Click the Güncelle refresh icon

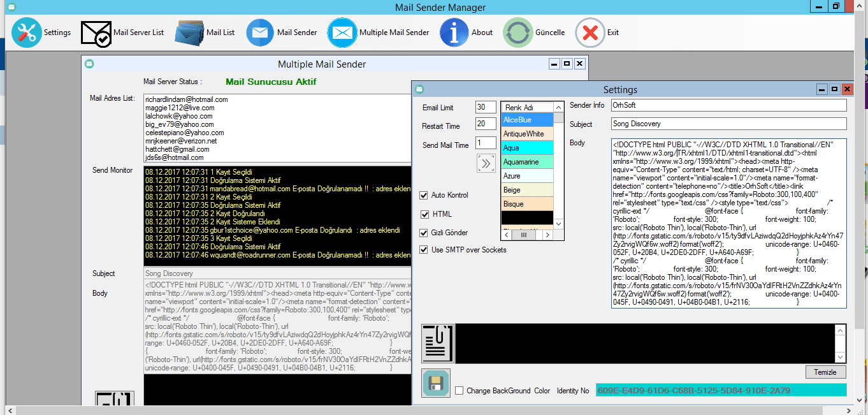[x=517, y=33]
